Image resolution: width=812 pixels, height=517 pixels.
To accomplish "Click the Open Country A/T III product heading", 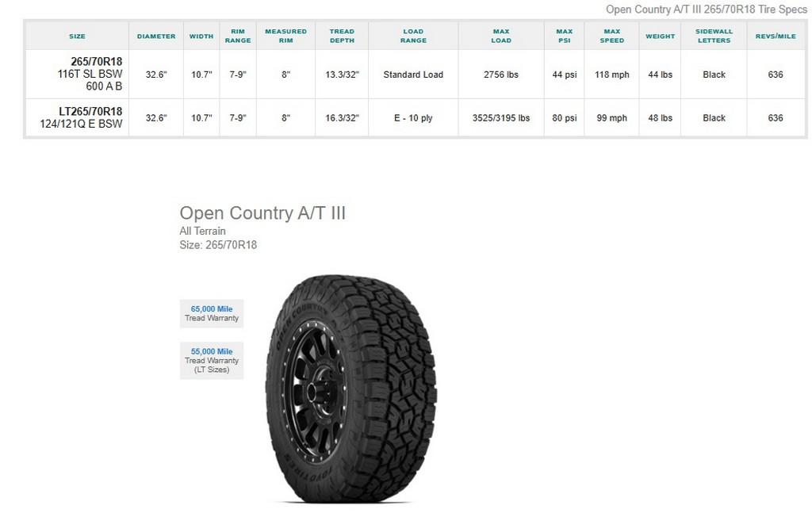I will 262,213.
